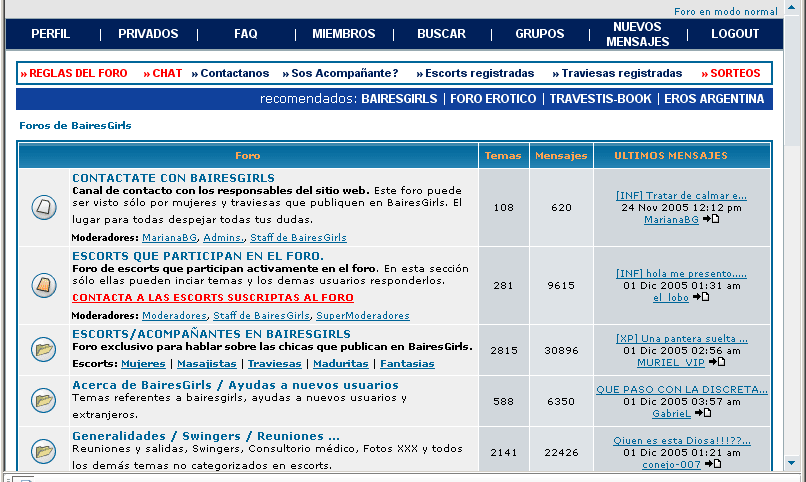806x482 pixels.
Task: Click moderator Admins. link
Action: click(224, 237)
